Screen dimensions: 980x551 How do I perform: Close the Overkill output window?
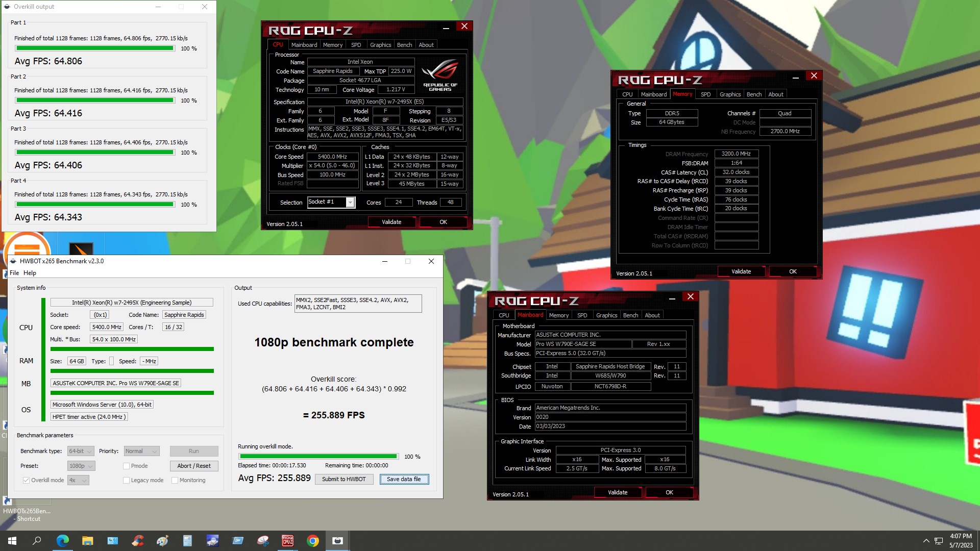(x=204, y=7)
